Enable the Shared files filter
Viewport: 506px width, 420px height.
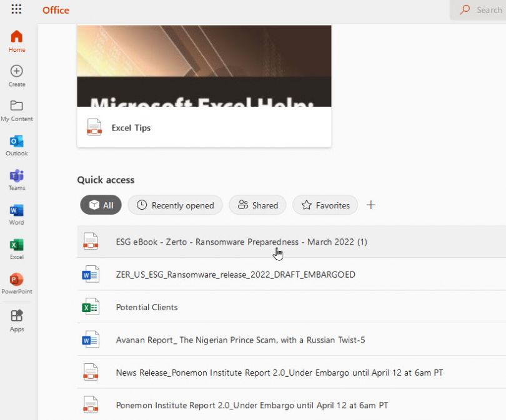pyautogui.click(x=257, y=205)
